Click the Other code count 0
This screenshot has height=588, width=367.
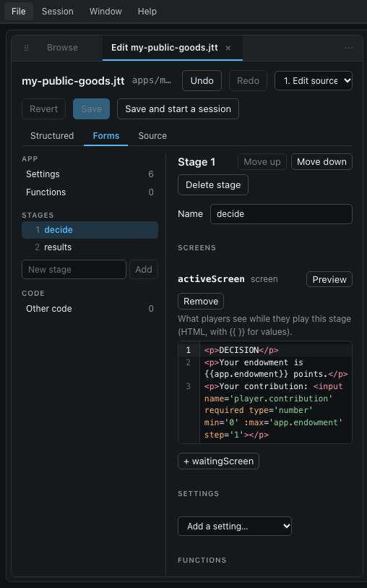tap(151, 309)
